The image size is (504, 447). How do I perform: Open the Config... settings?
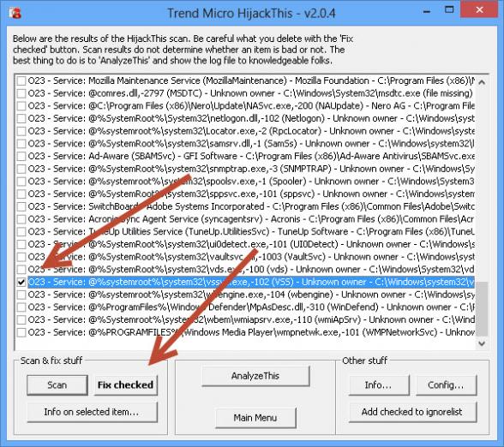(x=446, y=384)
